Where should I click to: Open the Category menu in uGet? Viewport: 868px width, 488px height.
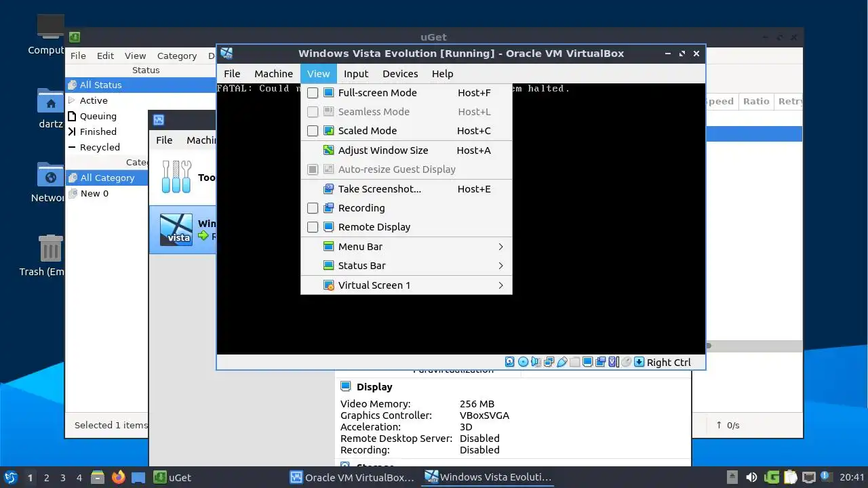(177, 56)
